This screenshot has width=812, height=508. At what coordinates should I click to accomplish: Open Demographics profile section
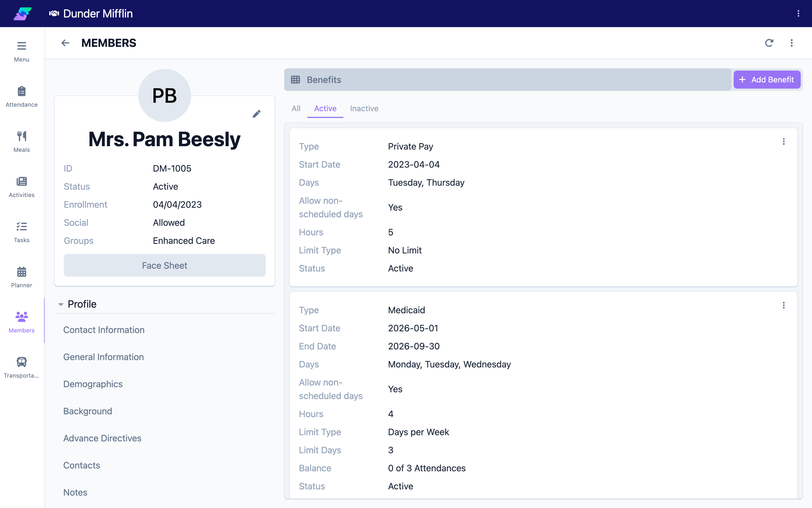tap(93, 384)
